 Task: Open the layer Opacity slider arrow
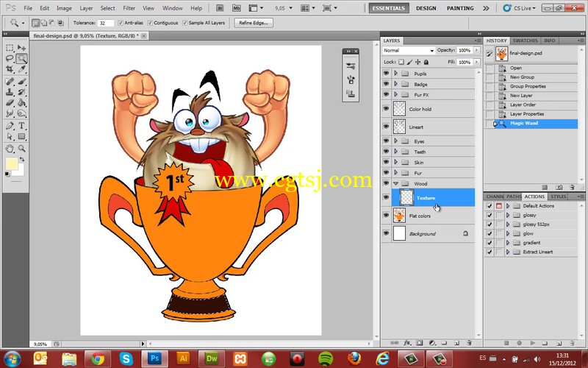(476, 50)
